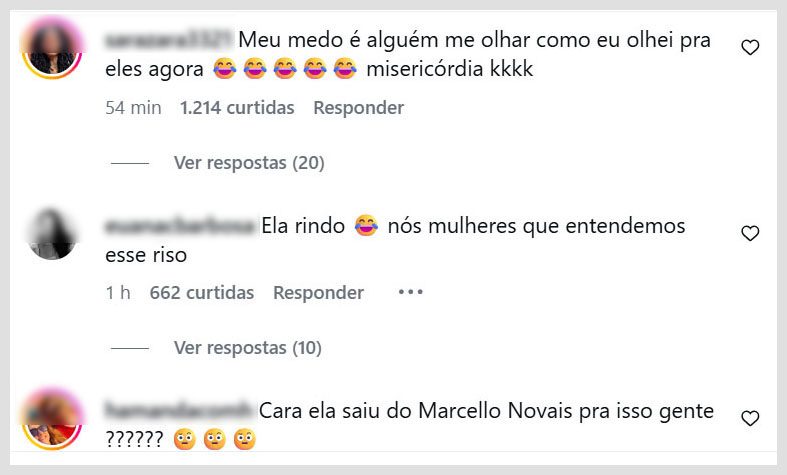Expand 'Ver respostas (20)' replies
787x475 pixels.
pyautogui.click(x=248, y=162)
